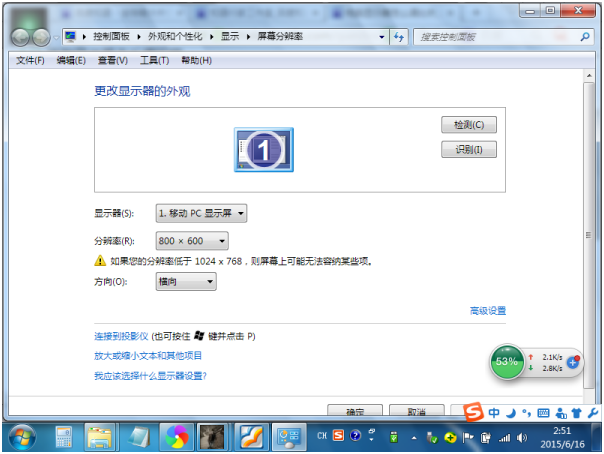604x454 pixels.
Task: Open the calculator taskbar icon
Action: (64, 437)
